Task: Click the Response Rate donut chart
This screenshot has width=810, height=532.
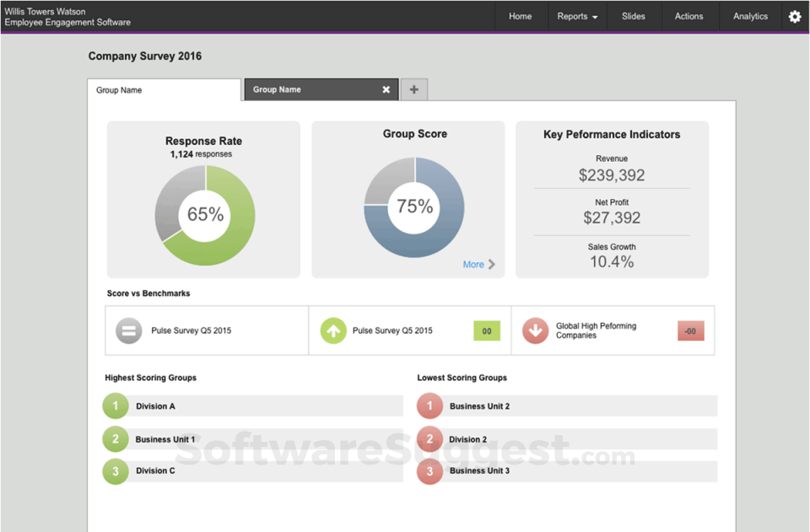Action: point(203,215)
